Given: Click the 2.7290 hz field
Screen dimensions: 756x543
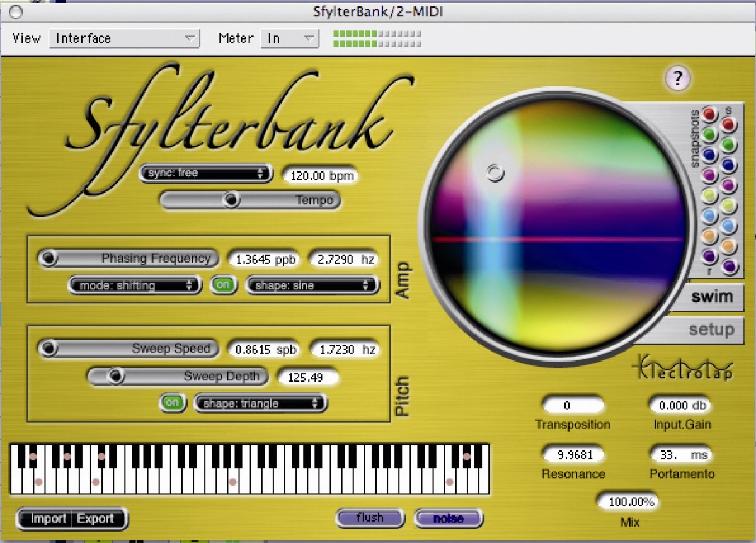Looking at the screenshot, I should click(x=343, y=259).
